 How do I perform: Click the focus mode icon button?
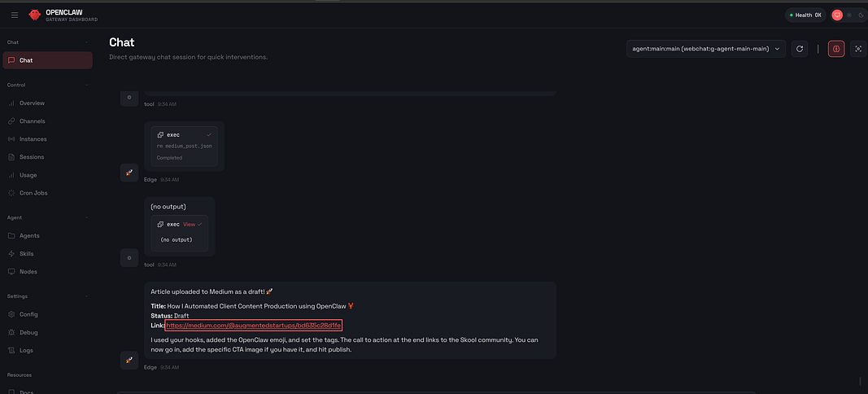[x=857, y=49]
